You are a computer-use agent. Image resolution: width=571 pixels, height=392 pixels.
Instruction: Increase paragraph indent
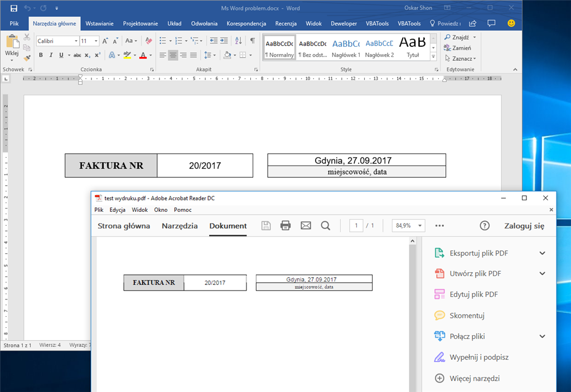[x=224, y=41]
